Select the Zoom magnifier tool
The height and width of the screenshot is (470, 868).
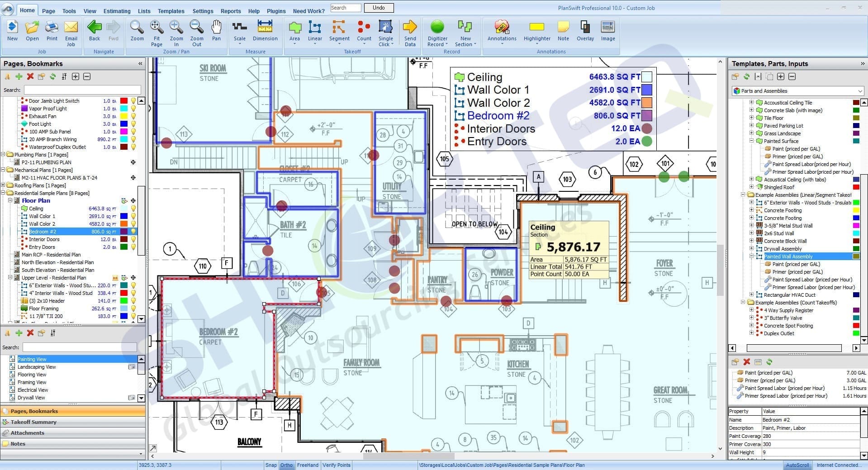pyautogui.click(x=137, y=31)
